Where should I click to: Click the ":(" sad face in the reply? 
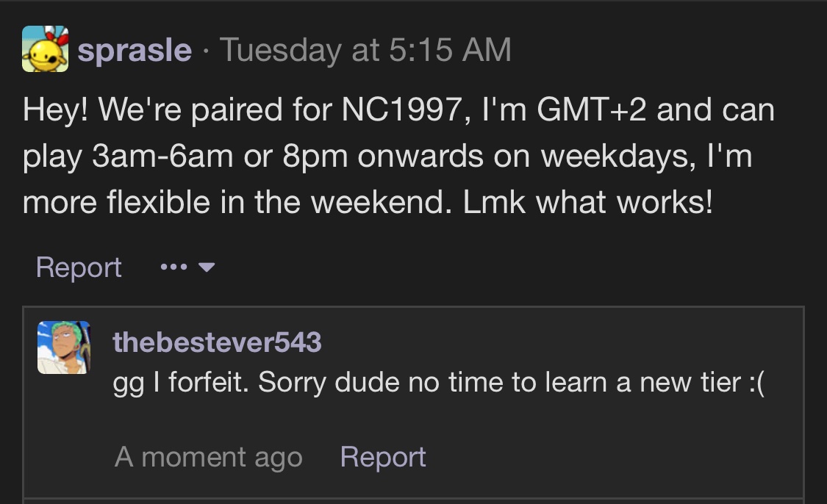756,383
